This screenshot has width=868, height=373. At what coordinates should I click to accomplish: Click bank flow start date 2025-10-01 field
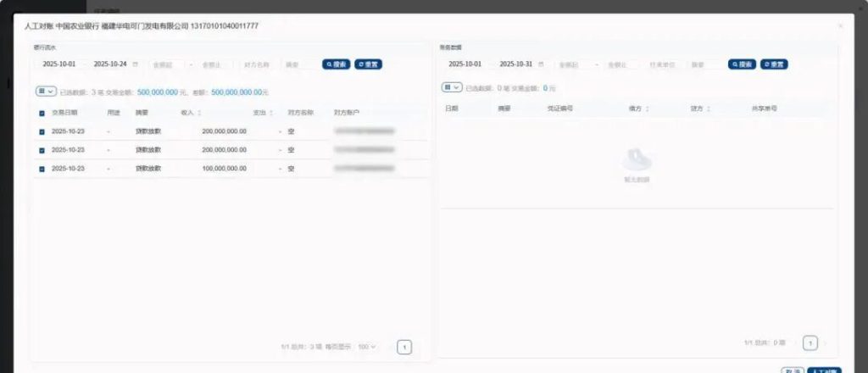(59, 64)
